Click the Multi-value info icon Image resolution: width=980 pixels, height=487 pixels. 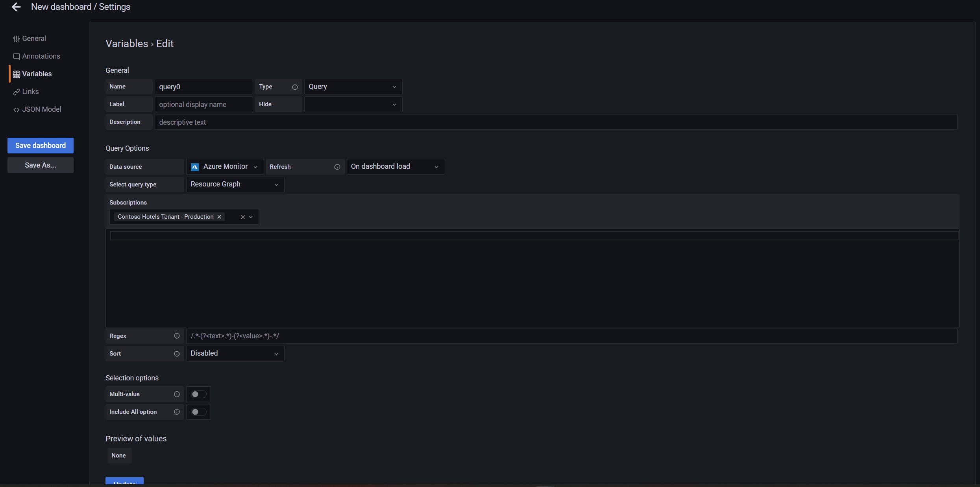point(177,394)
